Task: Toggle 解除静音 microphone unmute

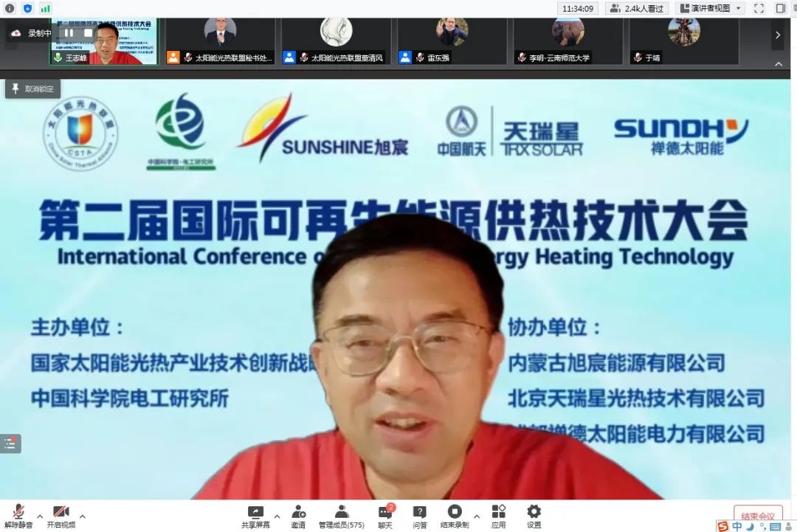Action: [x=18, y=512]
